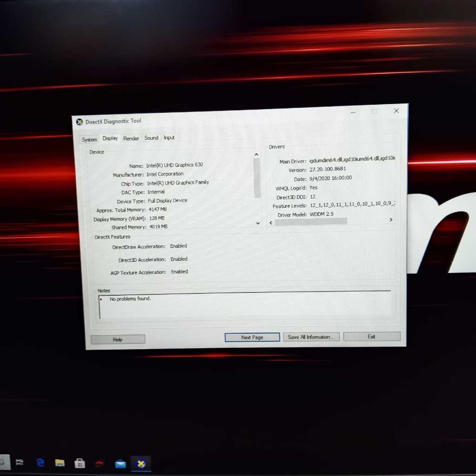Viewport: 476px width, 476px height.
Task: Click driver version '27.20.100.8681'
Action: coord(328,169)
